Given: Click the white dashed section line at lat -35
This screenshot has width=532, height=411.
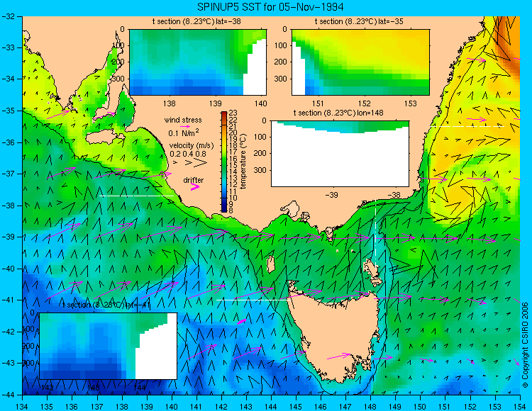Looking at the screenshot, I should point(467,126).
